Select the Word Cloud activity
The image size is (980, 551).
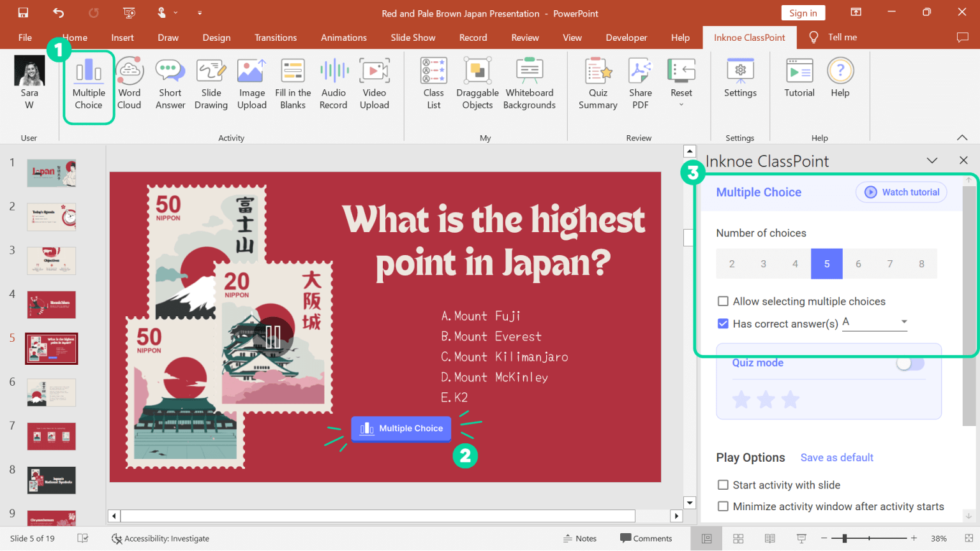130,84
